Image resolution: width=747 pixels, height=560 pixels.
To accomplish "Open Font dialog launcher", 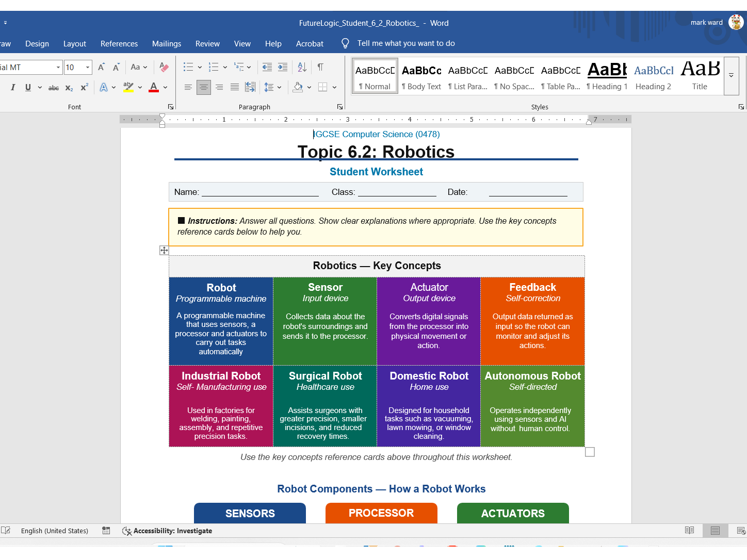I will point(171,107).
